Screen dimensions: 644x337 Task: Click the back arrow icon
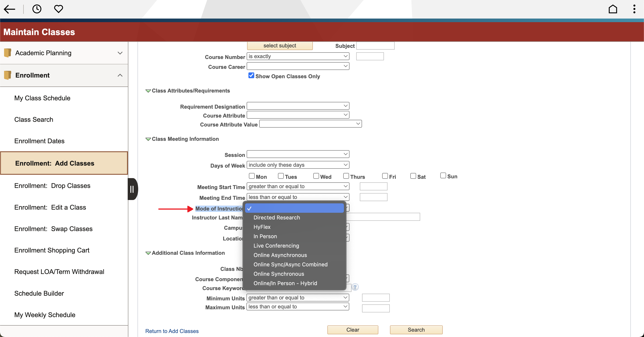coord(9,9)
